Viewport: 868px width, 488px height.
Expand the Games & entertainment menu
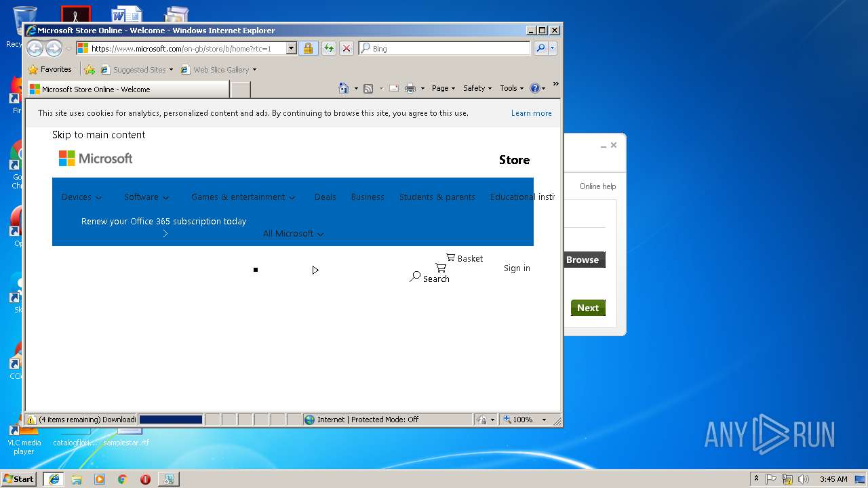[243, 197]
